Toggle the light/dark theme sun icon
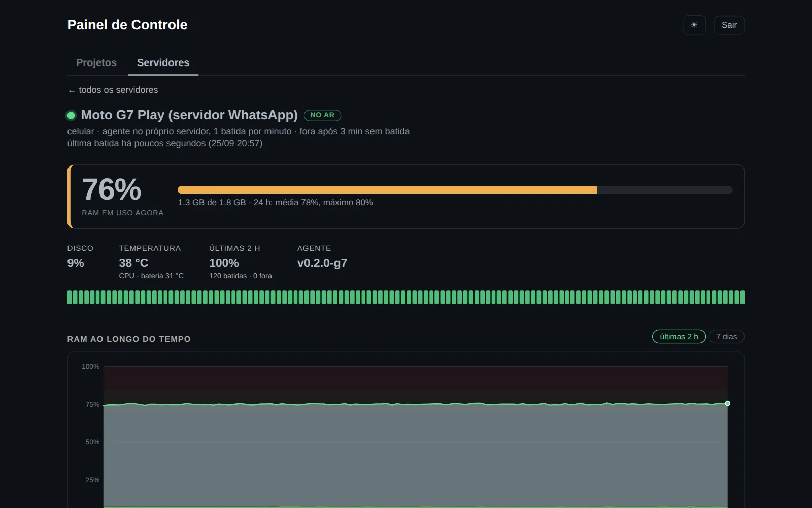 [694, 25]
